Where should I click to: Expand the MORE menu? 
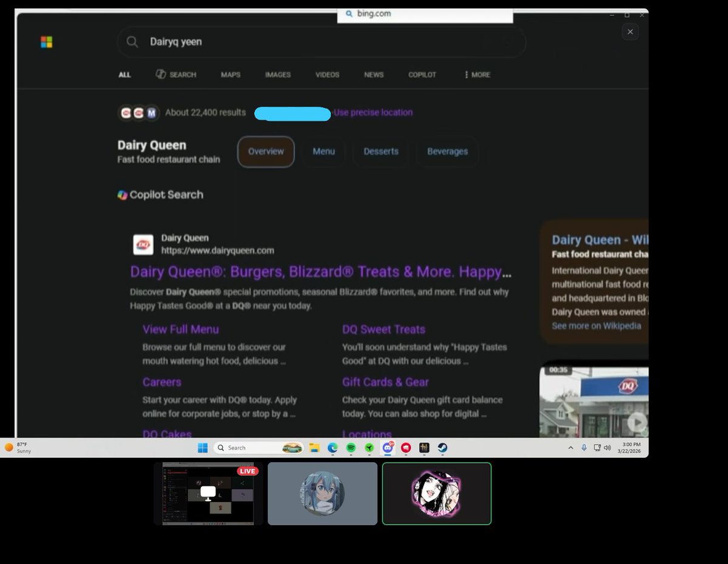477,75
